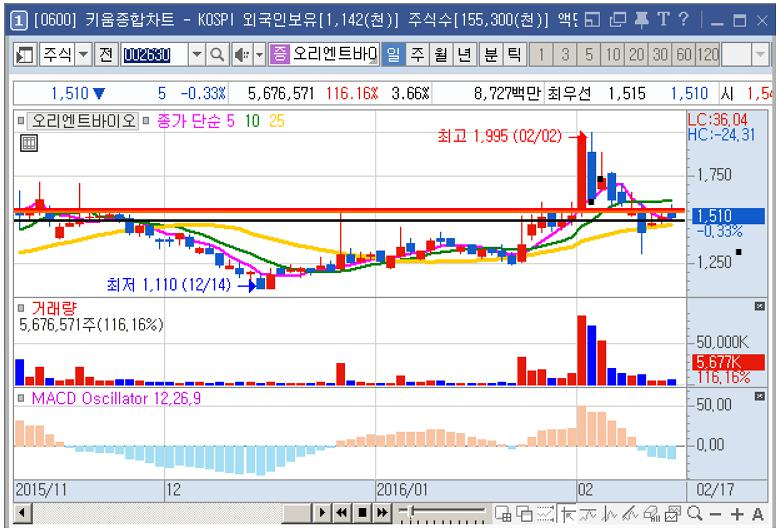779x530 pixels.
Task: Click the wave line tool icon
Action: pyautogui.click(x=589, y=514)
